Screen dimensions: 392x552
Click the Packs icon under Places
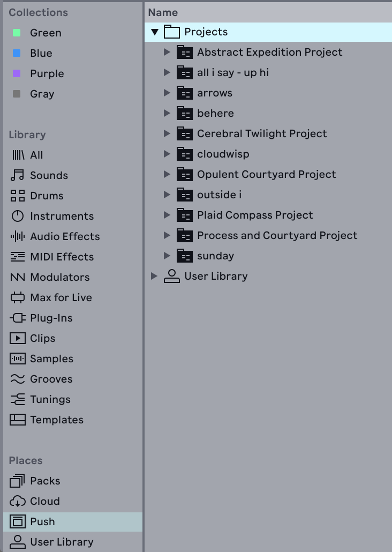tap(15, 481)
